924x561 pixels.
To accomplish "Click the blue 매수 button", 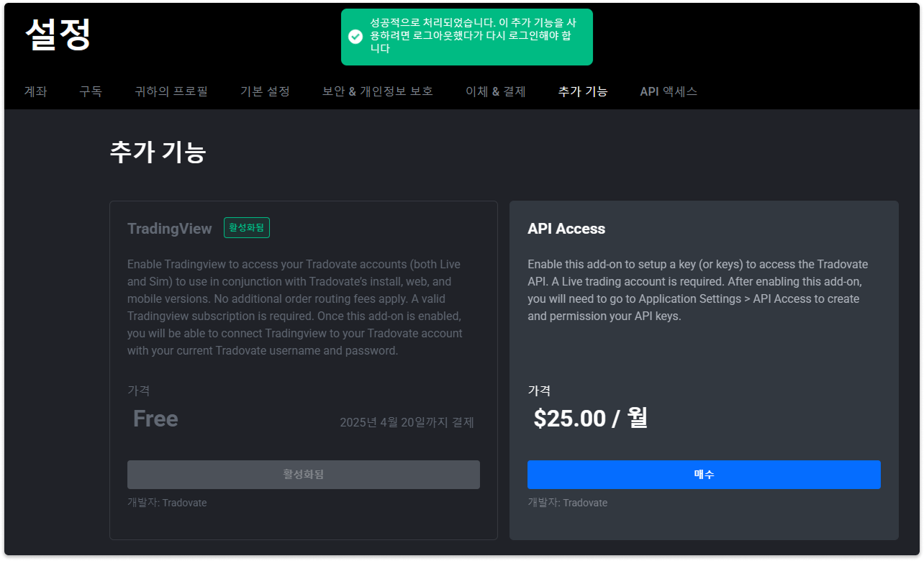I will click(x=704, y=475).
